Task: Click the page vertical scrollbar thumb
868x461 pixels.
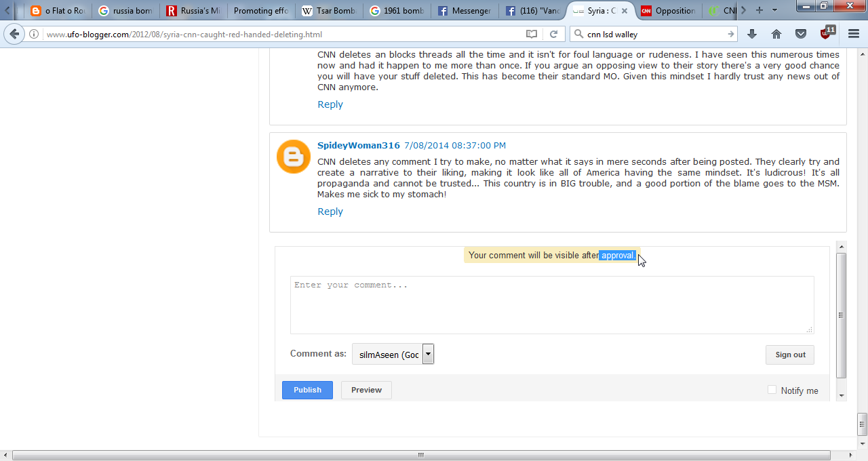Action: click(x=862, y=424)
